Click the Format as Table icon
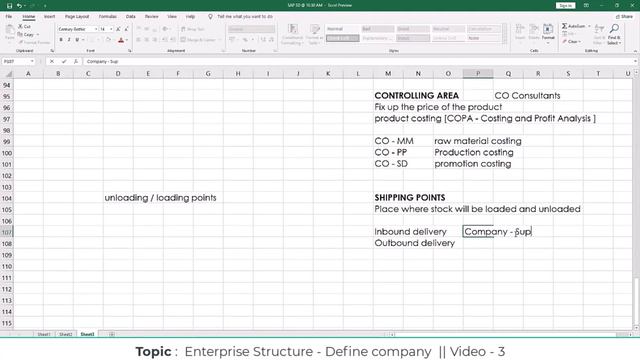Screen dimensions: 640x360 click(314, 29)
